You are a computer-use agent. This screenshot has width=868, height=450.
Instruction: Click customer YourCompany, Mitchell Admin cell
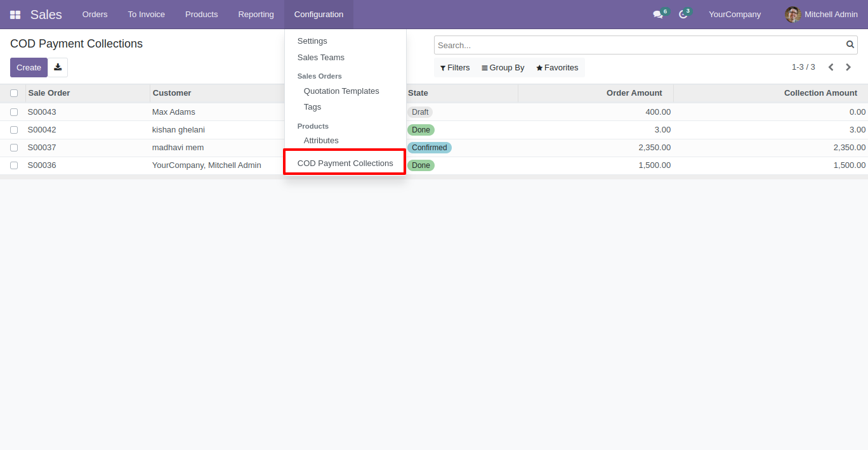pos(207,165)
